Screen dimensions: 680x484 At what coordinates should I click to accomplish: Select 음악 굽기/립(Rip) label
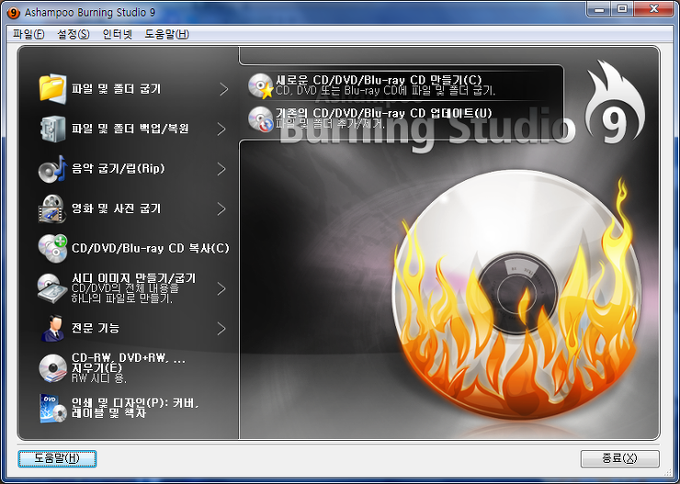coord(118,168)
